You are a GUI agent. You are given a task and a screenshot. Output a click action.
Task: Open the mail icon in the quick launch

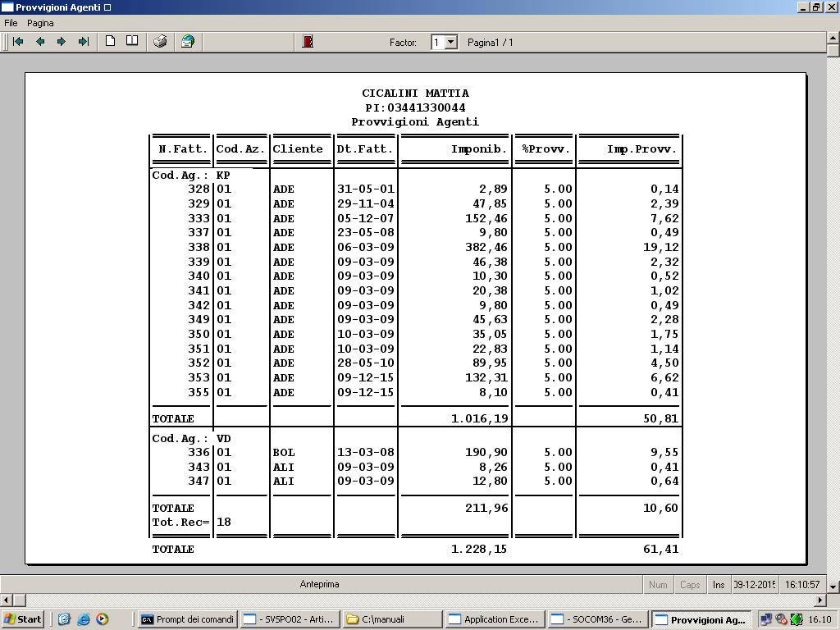click(x=64, y=619)
